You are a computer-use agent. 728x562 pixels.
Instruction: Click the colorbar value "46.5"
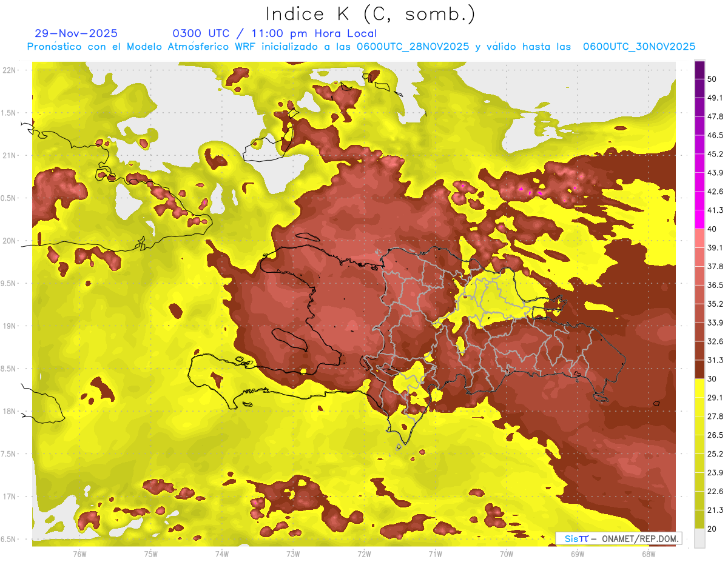click(715, 135)
